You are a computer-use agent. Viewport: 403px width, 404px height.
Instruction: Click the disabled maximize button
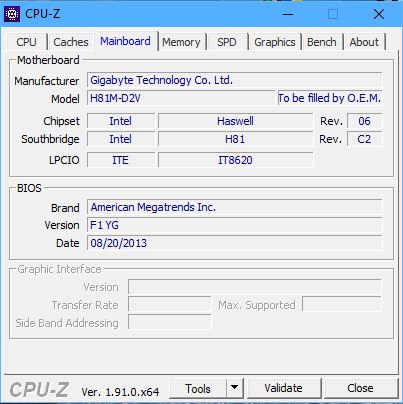coord(333,14)
